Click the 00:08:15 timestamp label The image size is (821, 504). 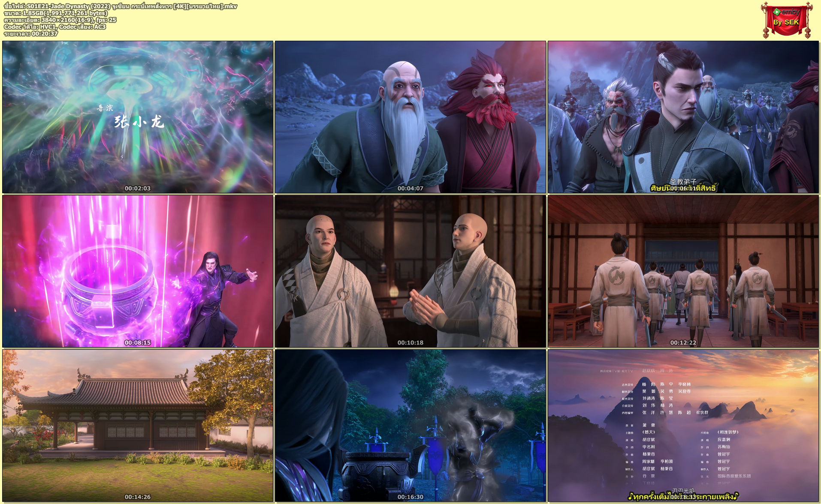(138, 342)
